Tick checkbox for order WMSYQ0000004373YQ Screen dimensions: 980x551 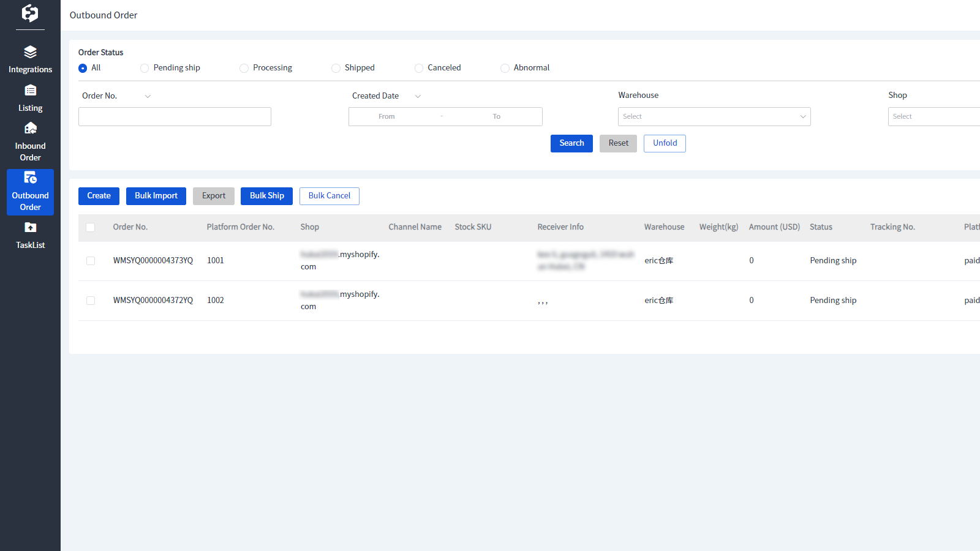[91, 261]
